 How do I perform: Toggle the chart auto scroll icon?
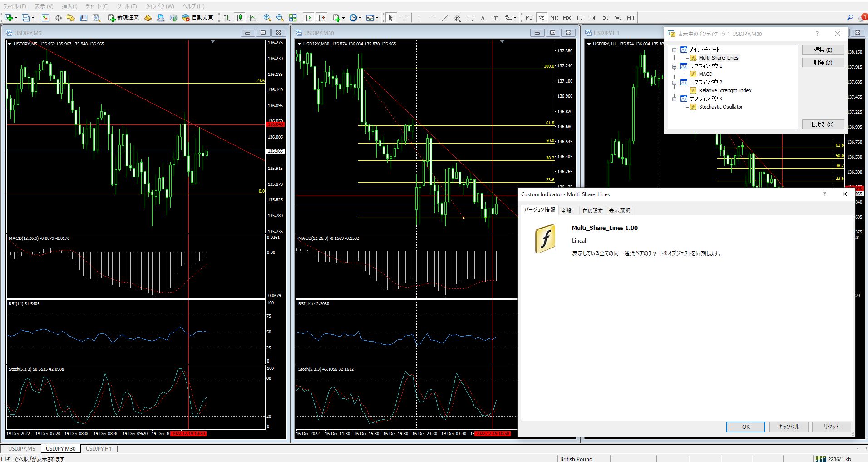pos(309,18)
